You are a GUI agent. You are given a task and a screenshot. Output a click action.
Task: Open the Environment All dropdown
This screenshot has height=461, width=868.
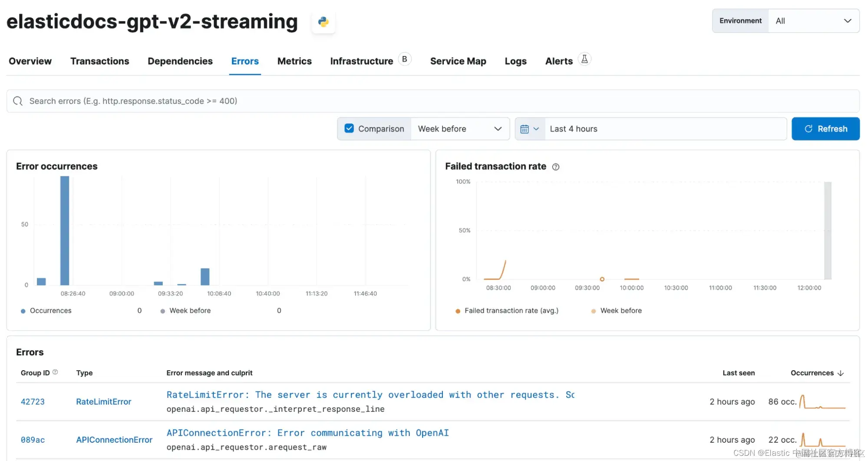813,21
